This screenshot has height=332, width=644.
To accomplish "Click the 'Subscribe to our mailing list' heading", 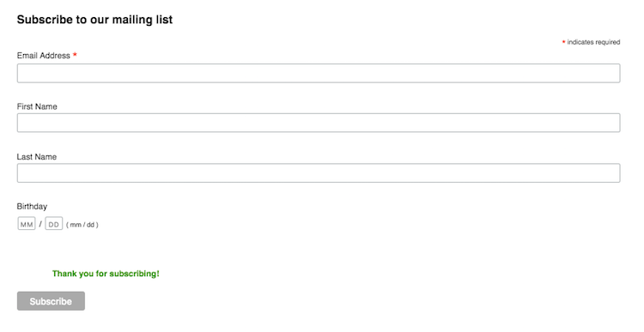I will (x=94, y=20).
